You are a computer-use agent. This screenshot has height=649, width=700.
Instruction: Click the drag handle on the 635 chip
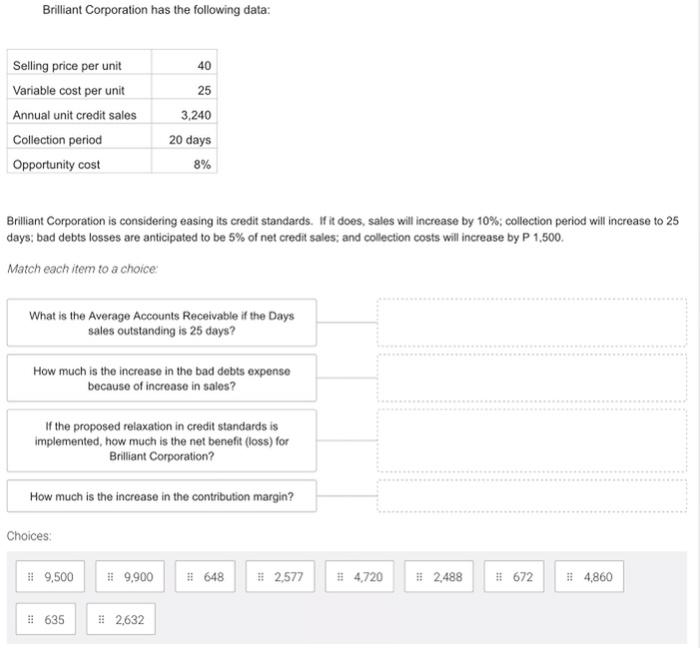31,620
